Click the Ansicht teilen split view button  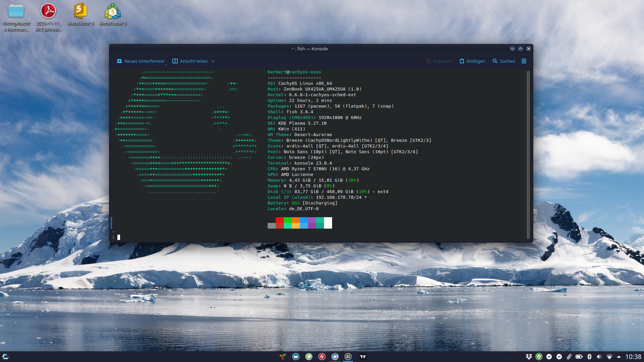point(190,61)
